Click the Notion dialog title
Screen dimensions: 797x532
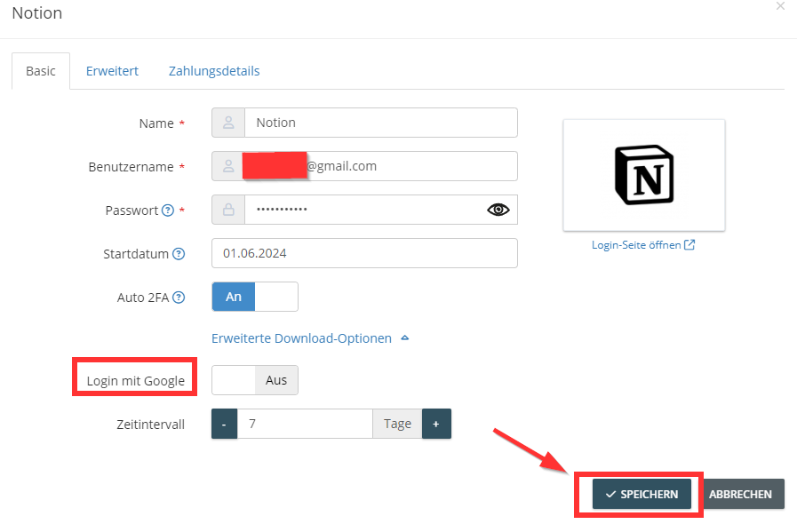[x=37, y=13]
